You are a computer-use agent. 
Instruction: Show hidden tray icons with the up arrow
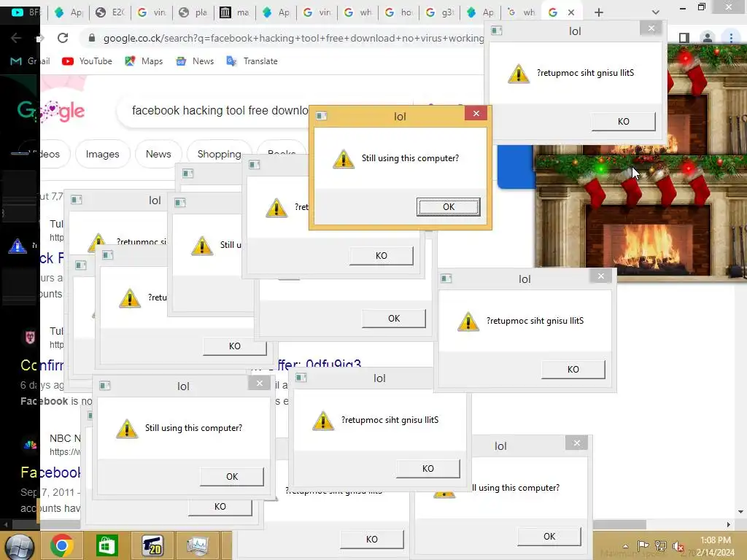click(x=625, y=546)
